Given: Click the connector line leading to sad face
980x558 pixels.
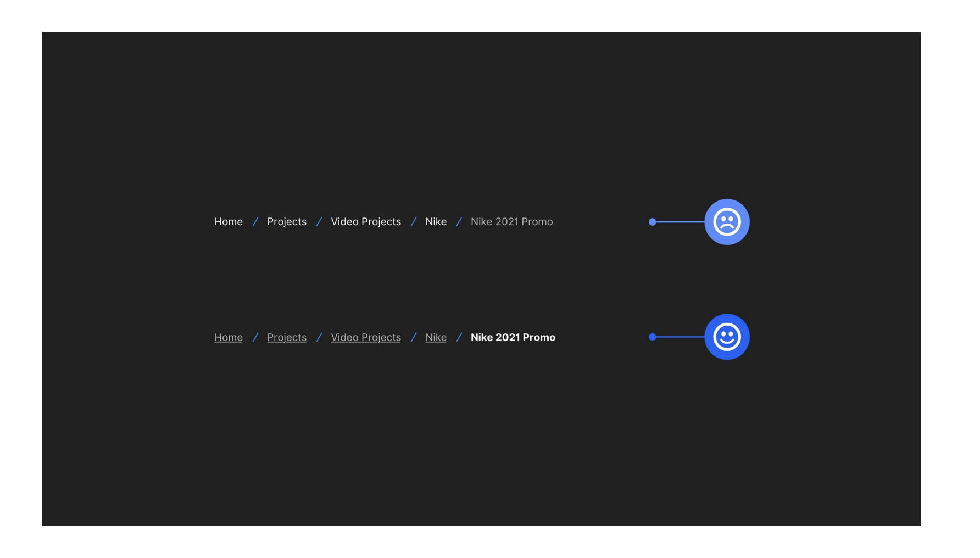Looking at the screenshot, I should 680,222.
